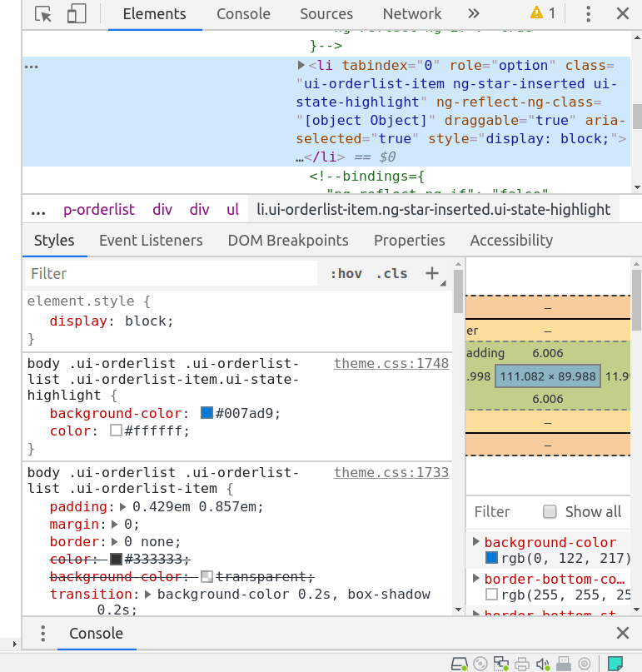The width and height of the screenshot is (642, 672).
Task: Open the Event Listeners tab
Action: [x=151, y=241]
